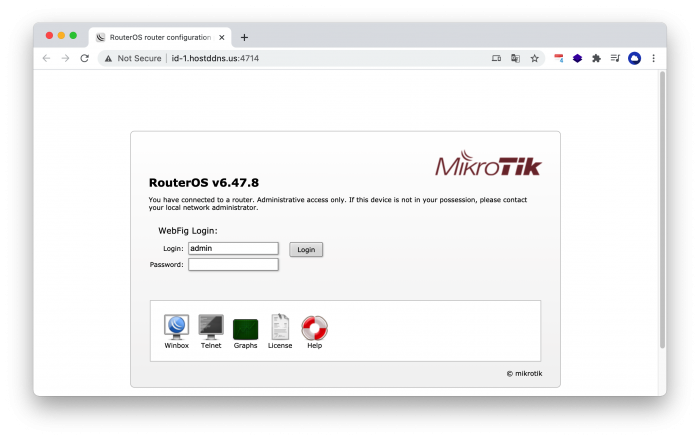Click the Login: field label
Viewport: 700px width, 440px height.
click(173, 249)
